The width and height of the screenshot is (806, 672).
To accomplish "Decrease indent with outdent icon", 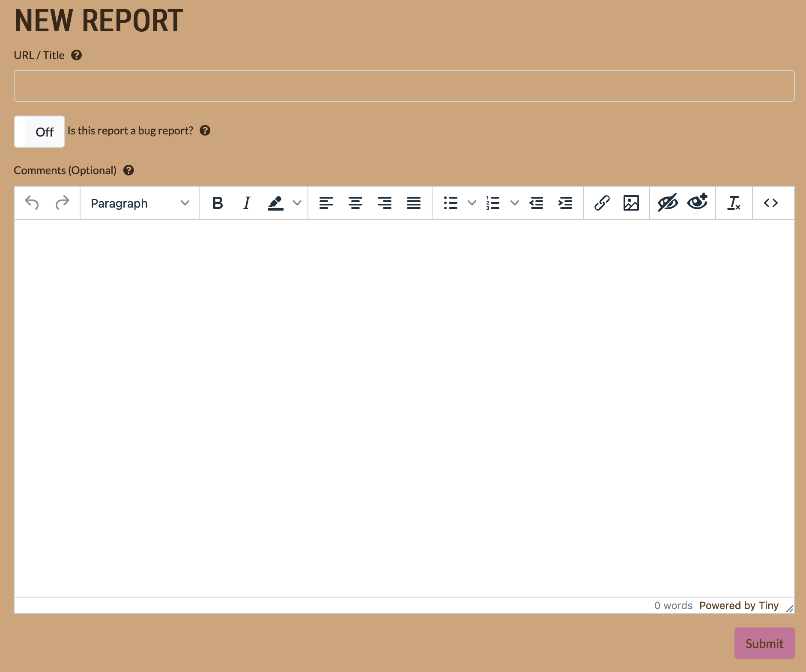I will coord(536,203).
